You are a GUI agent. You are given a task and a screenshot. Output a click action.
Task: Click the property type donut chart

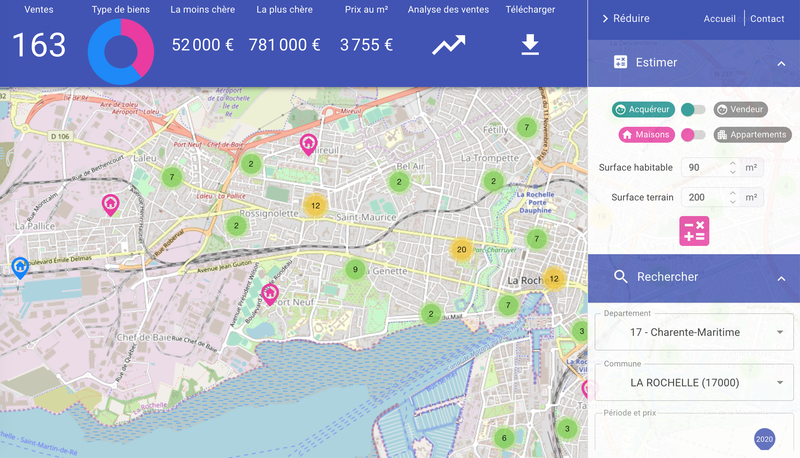(120, 50)
